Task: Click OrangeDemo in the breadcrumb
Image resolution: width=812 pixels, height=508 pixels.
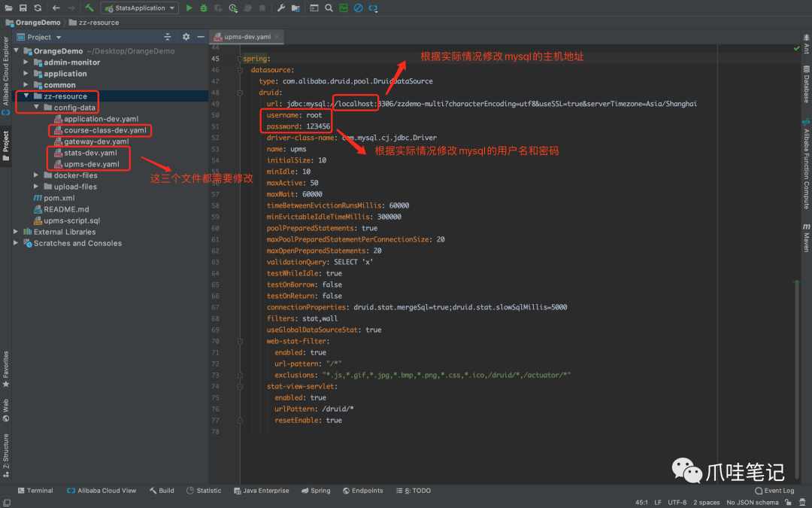Action: 33,23
